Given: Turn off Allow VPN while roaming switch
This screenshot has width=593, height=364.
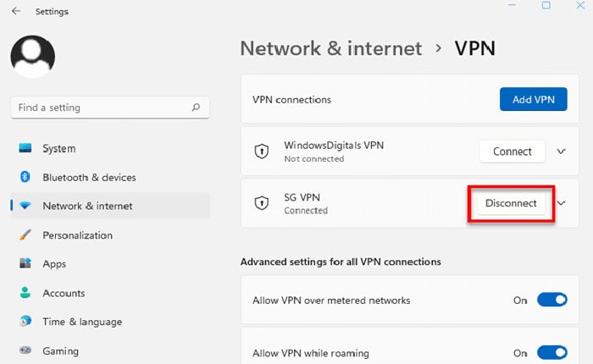Looking at the screenshot, I should coord(552,353).
